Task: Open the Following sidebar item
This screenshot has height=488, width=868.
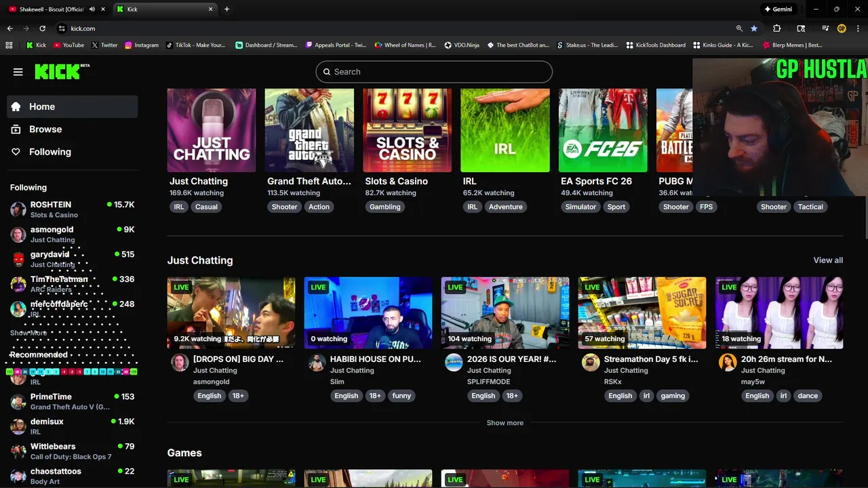Action: (x=73, y=152)
